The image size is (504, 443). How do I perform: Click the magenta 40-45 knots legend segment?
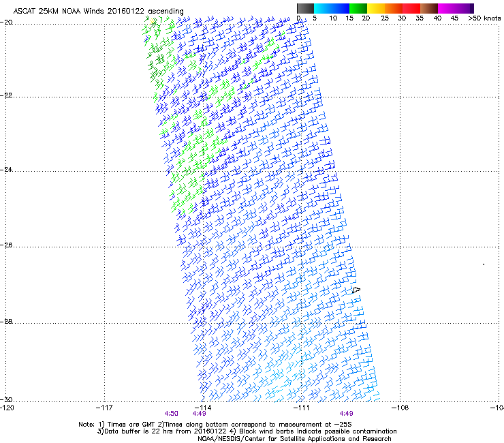click(447, 8)
